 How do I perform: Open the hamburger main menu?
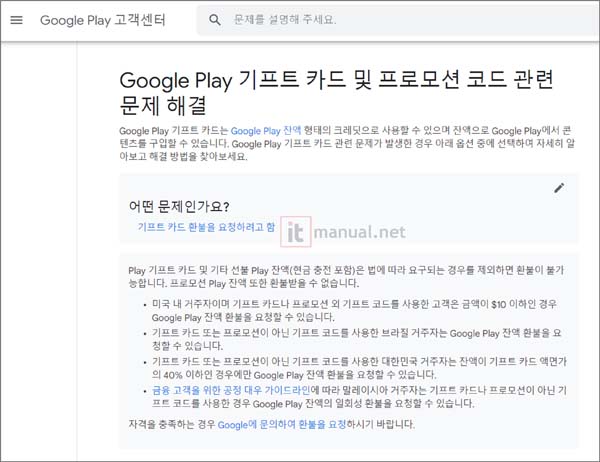pos(16,20)
